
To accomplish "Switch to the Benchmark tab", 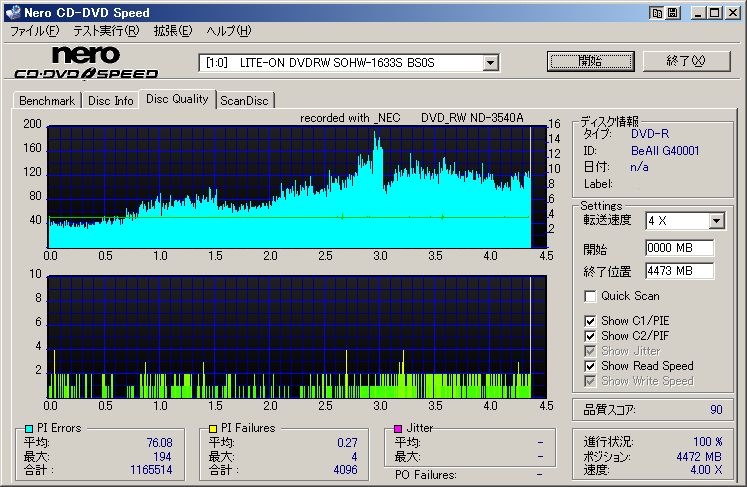I will [x=47, y=101].
